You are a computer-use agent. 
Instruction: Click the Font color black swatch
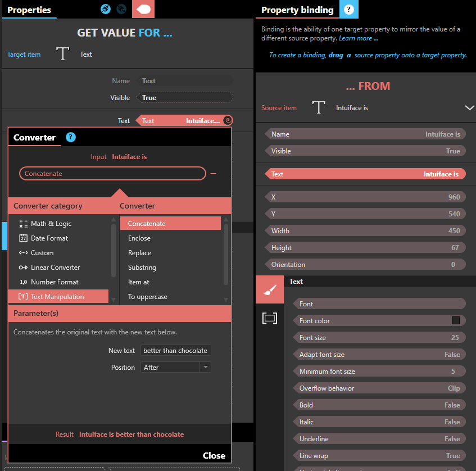pos(455,320)
